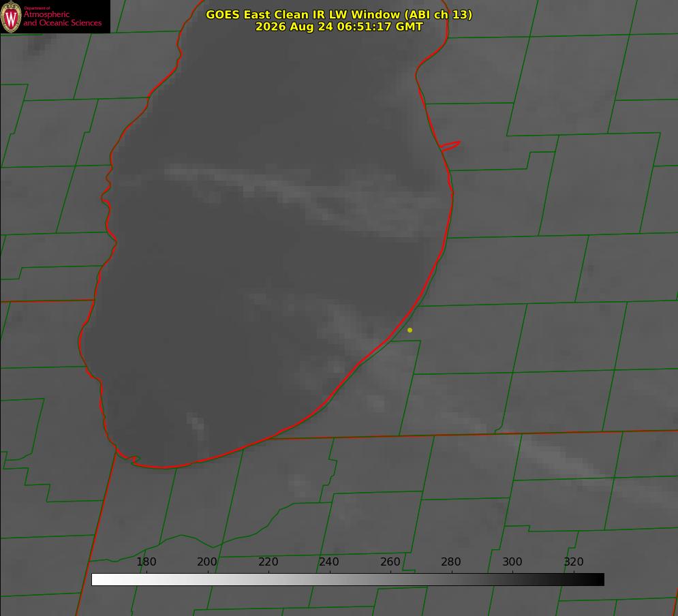The height and width of the screenshot is (616, 678).
Task: Click the 220 temperature scale label
Action: [x=268, y=561]
